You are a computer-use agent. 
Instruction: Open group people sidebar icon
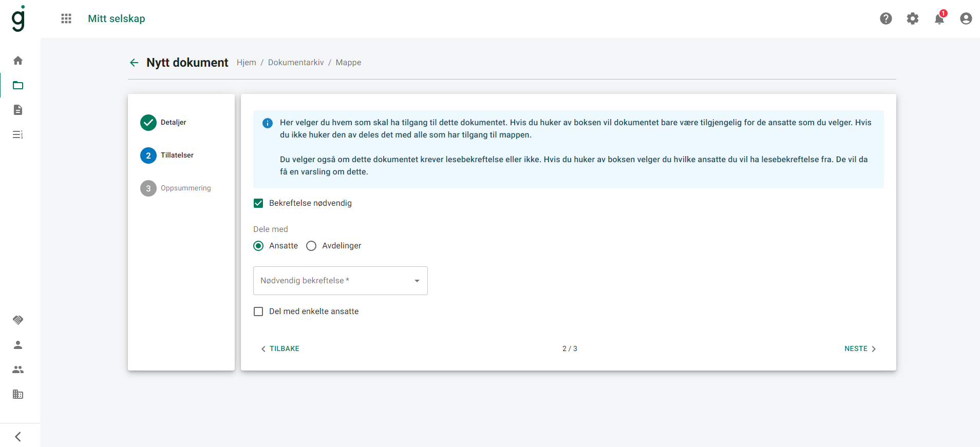click(18, 370)
